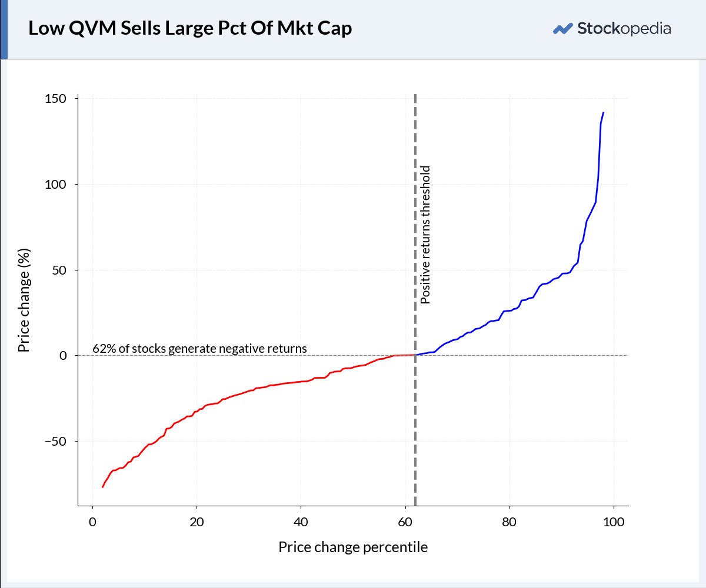Click the 80 tick on the x-axis
This screenshot has width=706, height=588.
[x=509, y=522]
